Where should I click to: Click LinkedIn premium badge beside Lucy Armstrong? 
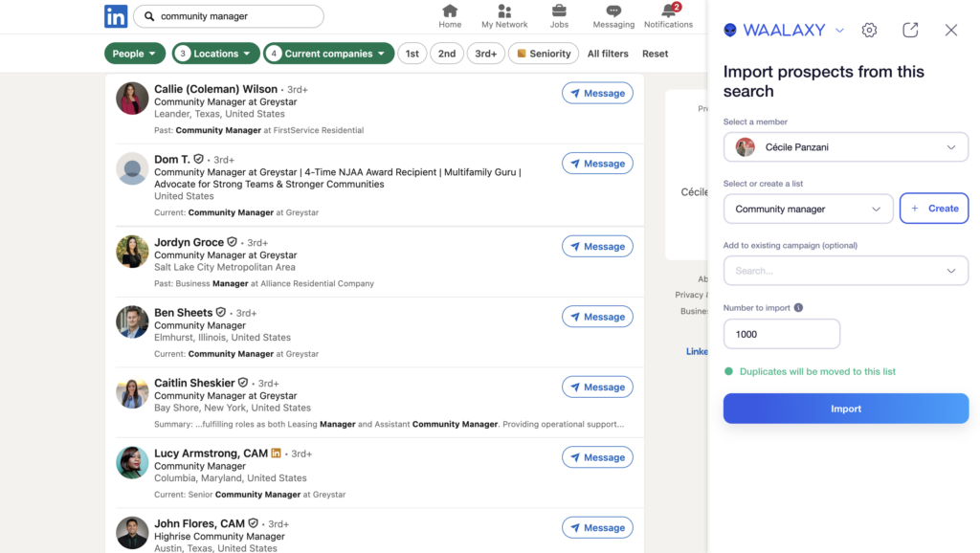pyautogui.click(x=276, y=453)
